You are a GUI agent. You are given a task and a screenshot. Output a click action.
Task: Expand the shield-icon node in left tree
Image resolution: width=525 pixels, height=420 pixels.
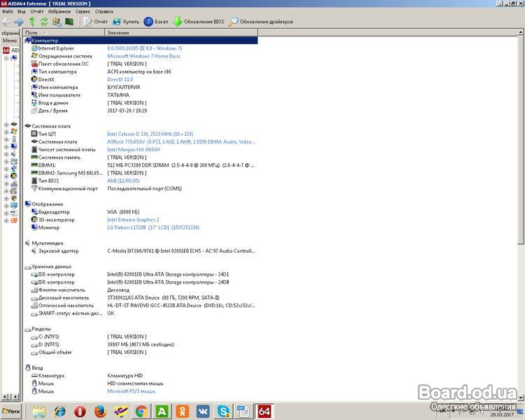(x=6, y=198)
